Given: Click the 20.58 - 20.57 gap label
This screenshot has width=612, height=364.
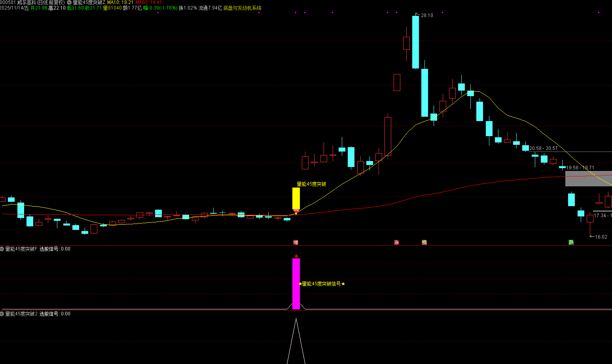Looking at the screenshot, I should pyautogui.click(x=543, y=148).
